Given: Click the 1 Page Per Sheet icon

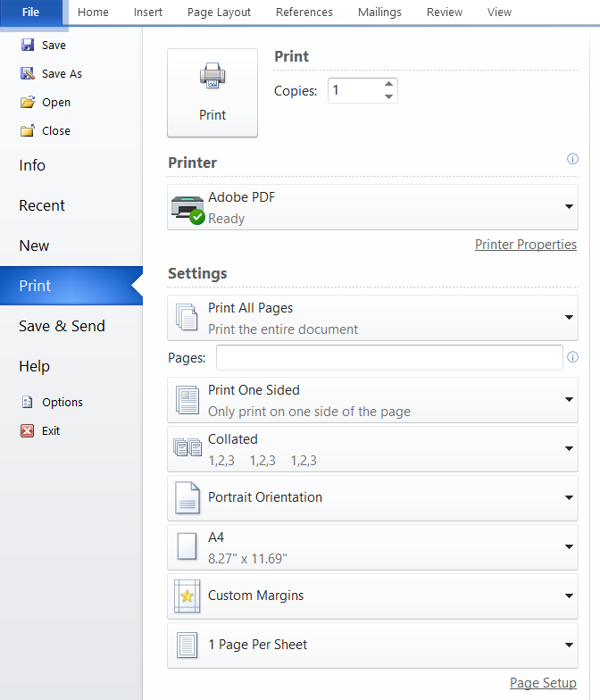Looking at the screenshot, I should 187,645.
